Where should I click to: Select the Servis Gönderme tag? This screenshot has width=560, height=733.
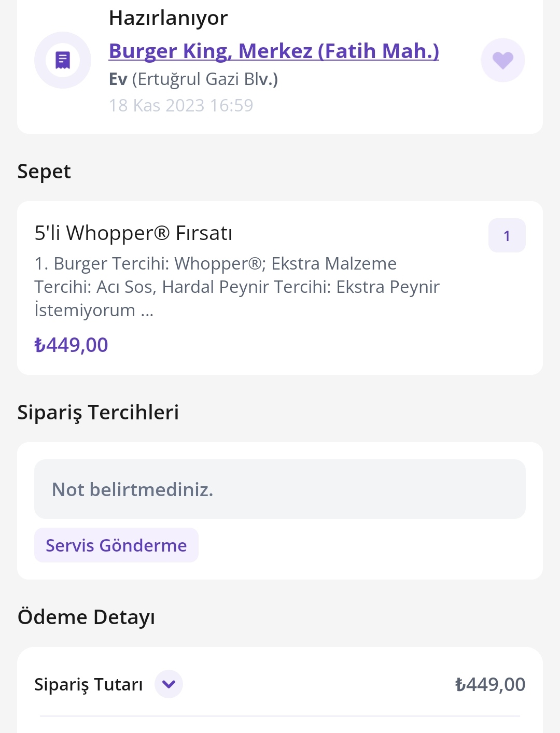(116, 545)
